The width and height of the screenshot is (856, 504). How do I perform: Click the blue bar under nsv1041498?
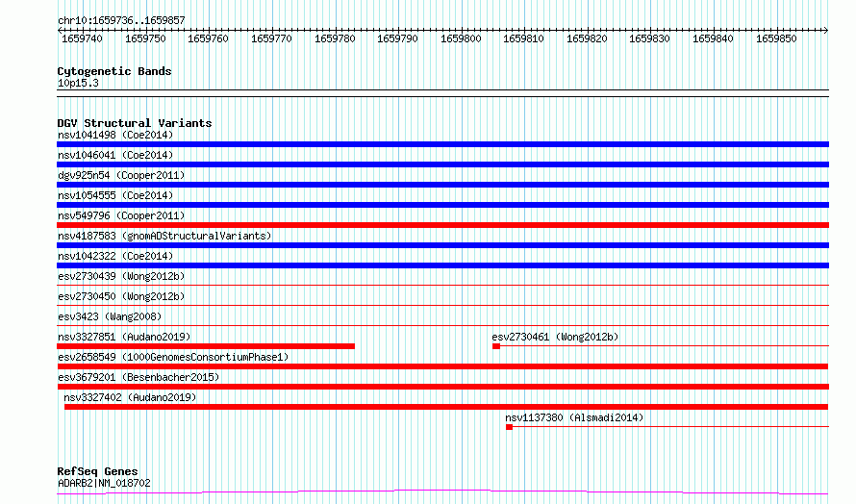pyautogui.click(x=442, y=144)
